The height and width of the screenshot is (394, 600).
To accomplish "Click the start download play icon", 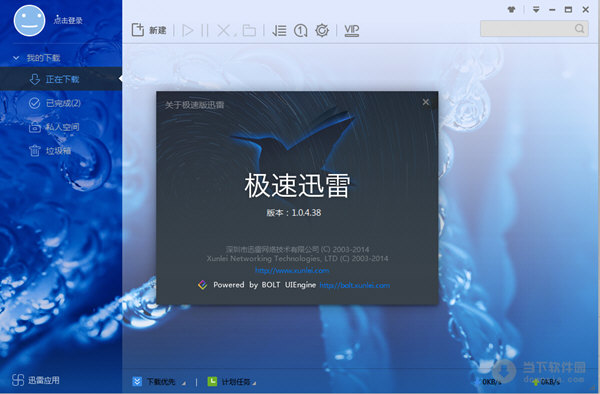I will pos(188,30).
